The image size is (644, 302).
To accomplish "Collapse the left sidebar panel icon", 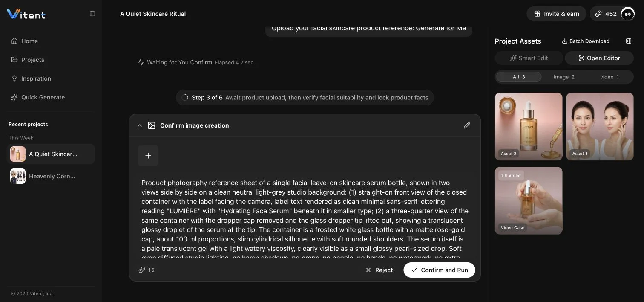I will click(x=92, y=14).
